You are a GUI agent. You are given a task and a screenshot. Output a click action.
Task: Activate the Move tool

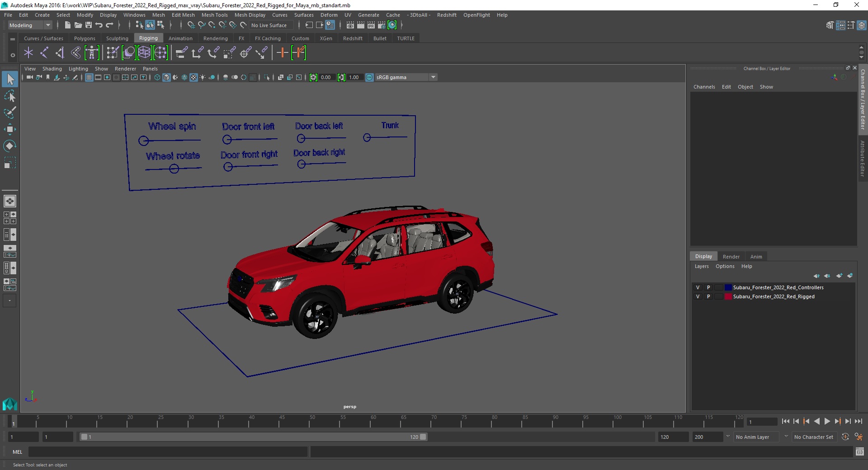pyautogui.click(x=10, y=129)
